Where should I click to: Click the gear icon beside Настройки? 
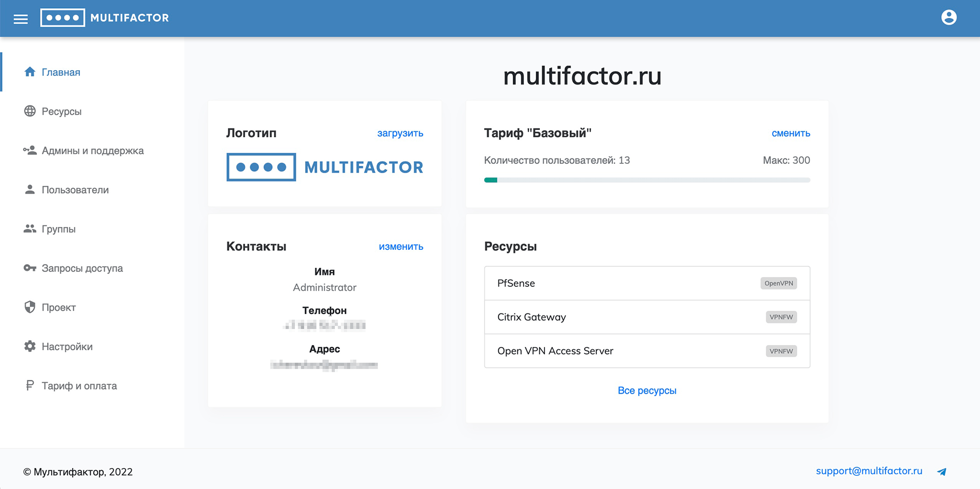click(30, 346)
